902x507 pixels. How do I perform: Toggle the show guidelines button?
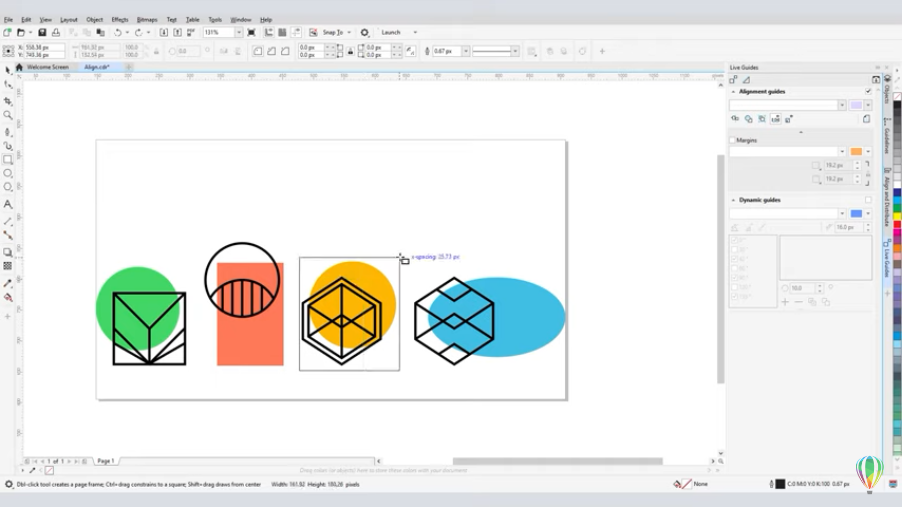pos(296,32)
